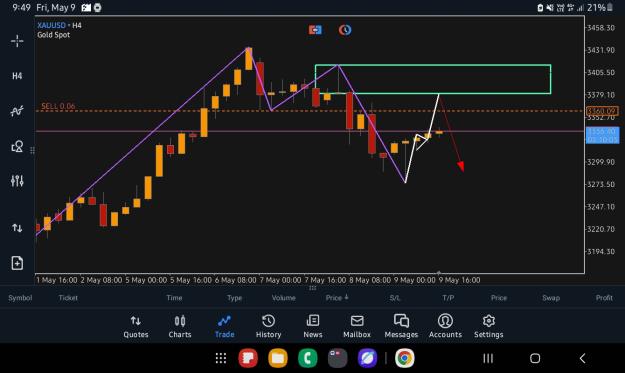The width and height of the screenshot is (625, 373).
Task: Tap the new order document-plus icon
Action: coord(17,263)
